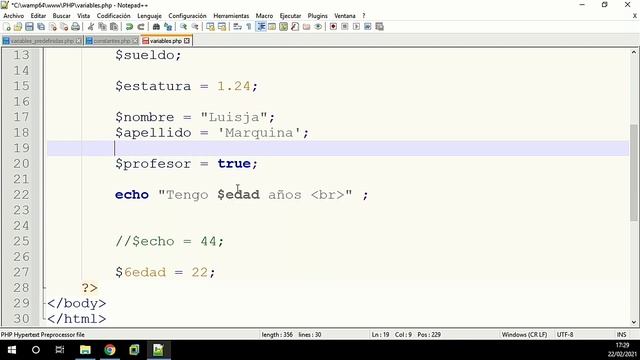The image size is (640, 360).
Task: Open the Codificación menu
Action: (x=113, y=16)
